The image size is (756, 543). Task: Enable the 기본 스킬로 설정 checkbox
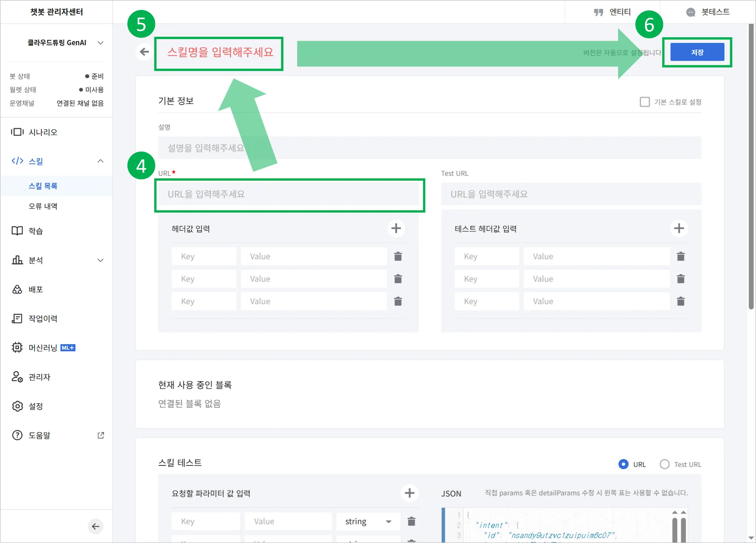click(x=645, y=102)
